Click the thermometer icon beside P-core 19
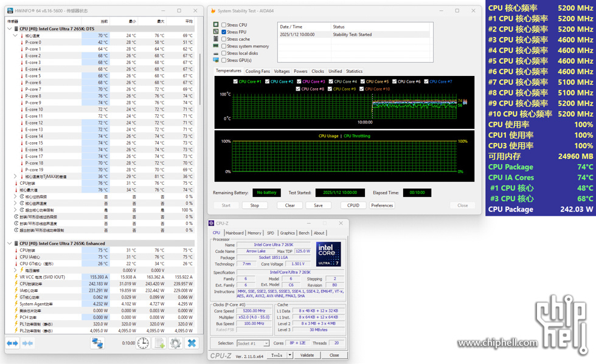 tap(22, 170)
